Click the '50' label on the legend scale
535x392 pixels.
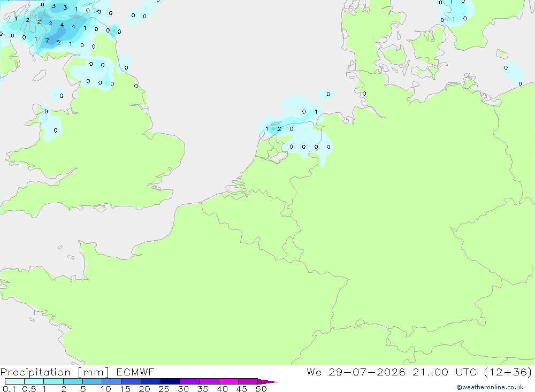pyautogui.click(x=261, y=389)
